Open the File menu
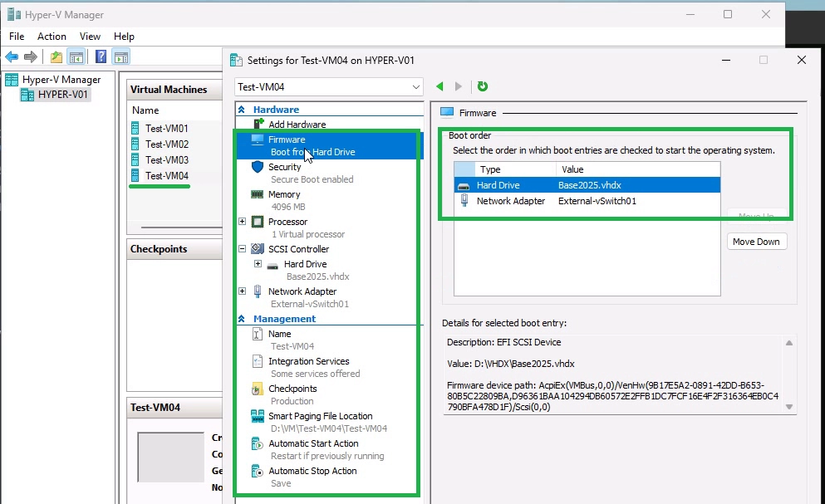This screenshot has width=825, height=504. (17, 37)
